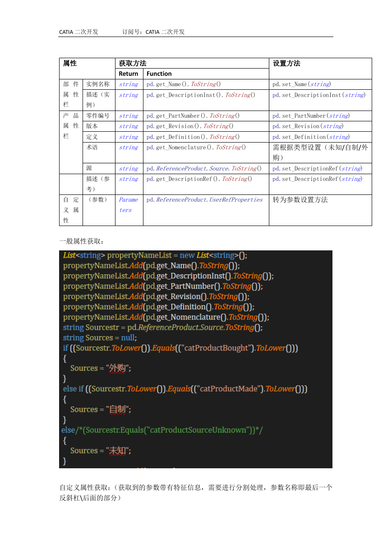The height and width of the screenshot is (554, 392).
Task: Click 'pd.ReferenceProduct.Source.ToString()' in table
Action: [x=204, y=169]
